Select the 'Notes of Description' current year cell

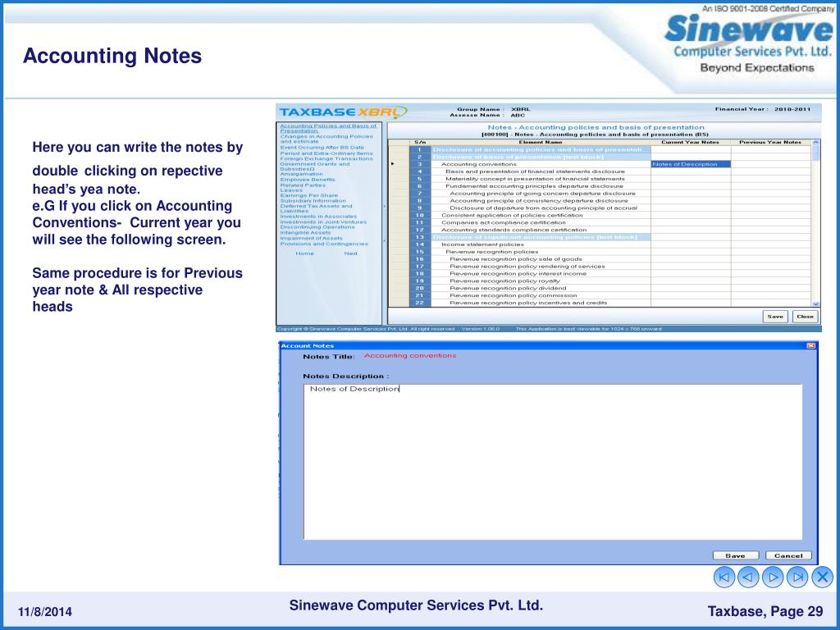(x=691, y=164)
